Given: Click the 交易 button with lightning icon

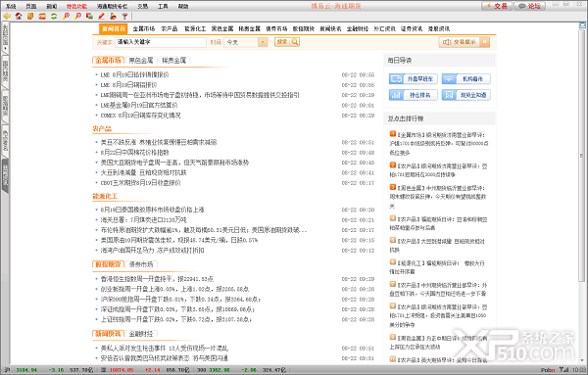Looking at the screenshot, I should [497, 6].
